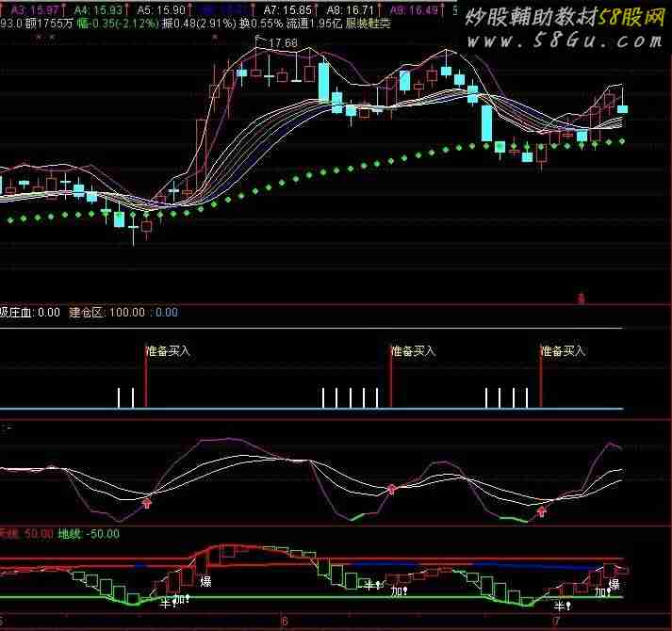The height and width of the screenshot is (631, 672).
Task: Click the red 50.00 sky-line value
Action: [39, 534]
